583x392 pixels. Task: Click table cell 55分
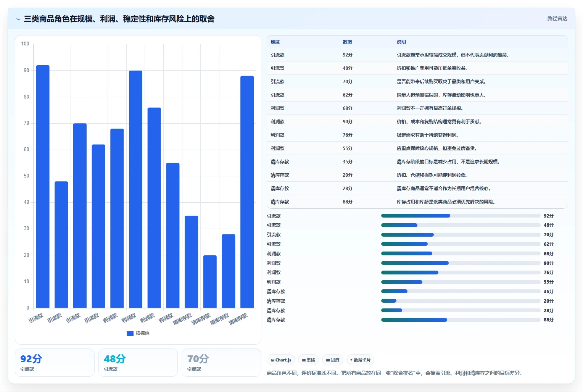tap(348, 148)
